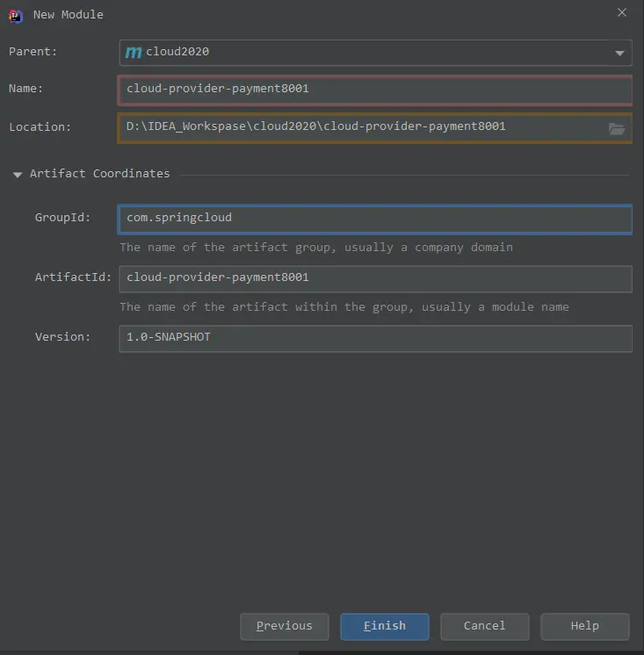
Task: Click the Maven 'm' icon beside cloud2020
Action: pos(134,52)
